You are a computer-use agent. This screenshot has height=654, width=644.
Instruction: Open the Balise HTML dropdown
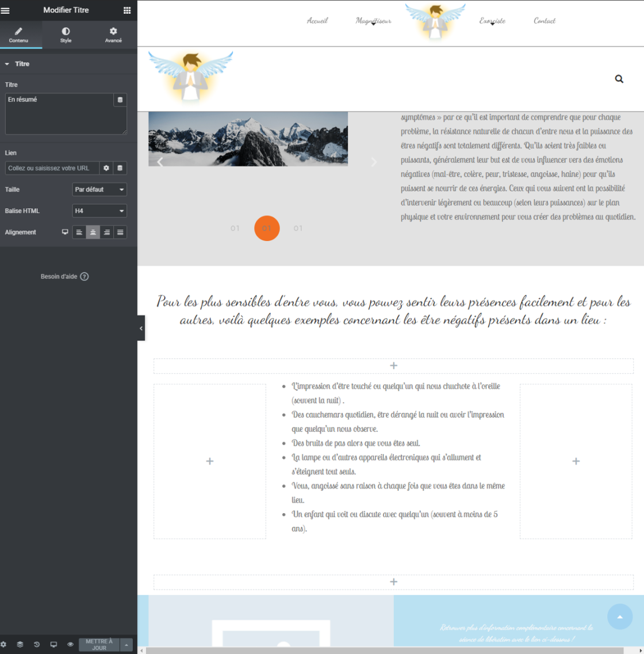click(x=99, y=211)
